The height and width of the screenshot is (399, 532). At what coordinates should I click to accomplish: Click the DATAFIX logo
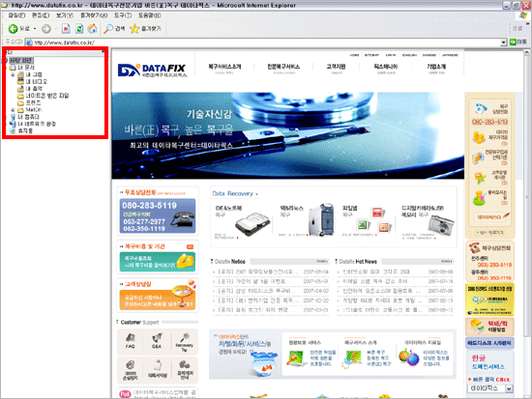click(x=152, y=71)
